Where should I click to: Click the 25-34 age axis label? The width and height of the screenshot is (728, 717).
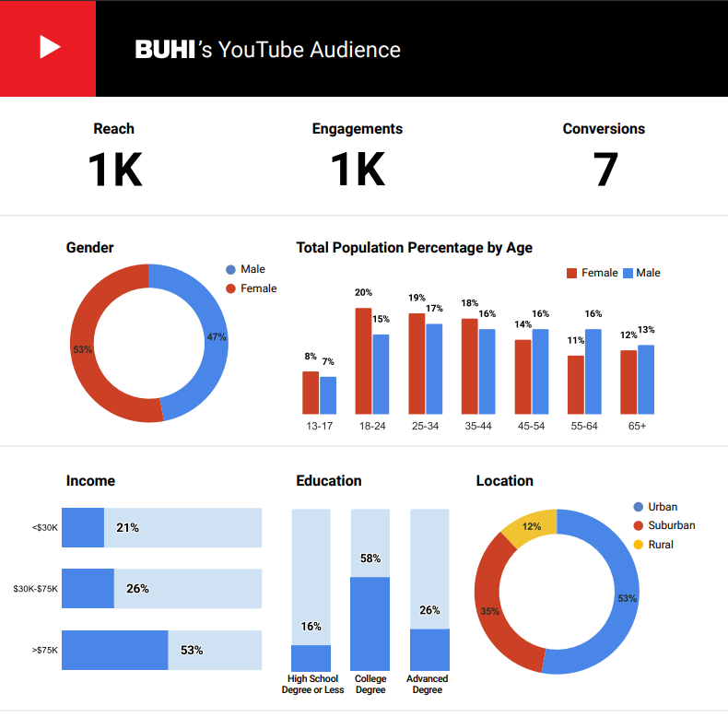426,426
